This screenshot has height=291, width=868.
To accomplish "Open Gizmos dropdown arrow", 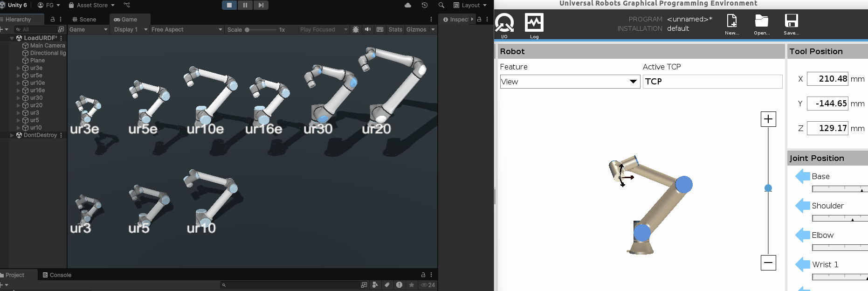I will click(433, 29).
